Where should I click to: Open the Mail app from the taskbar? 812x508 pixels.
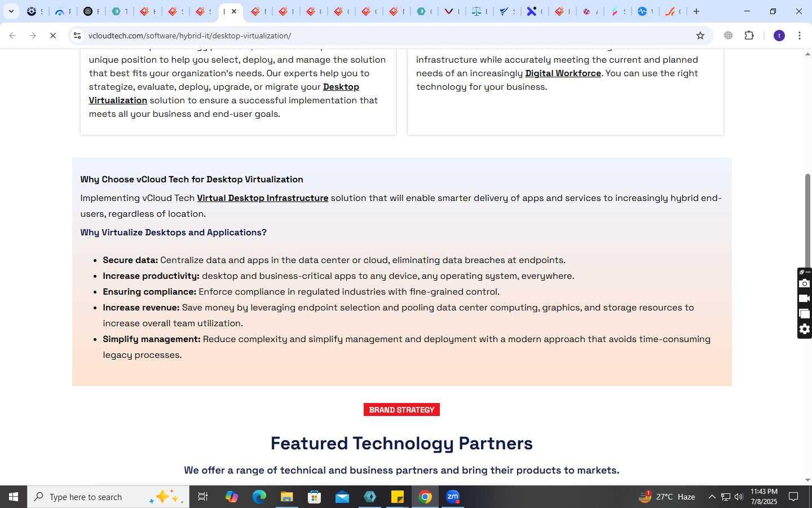tap(342, 497)
